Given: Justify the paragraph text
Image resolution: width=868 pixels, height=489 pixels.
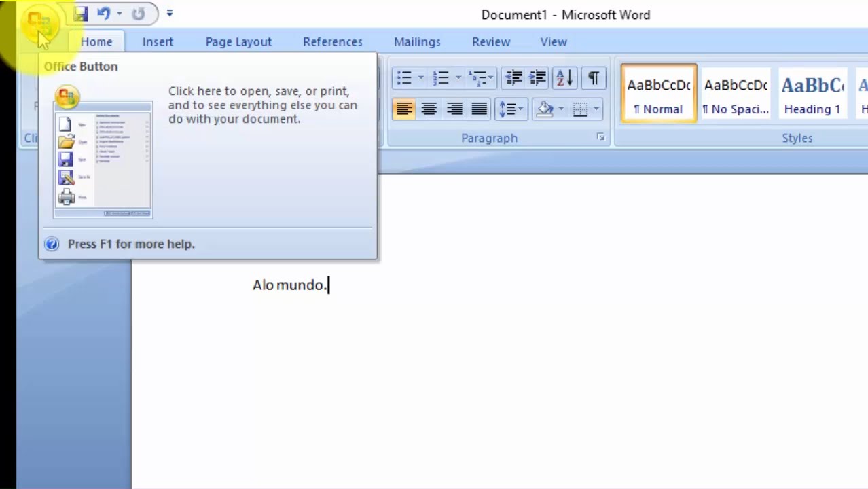Looking at the screenshot, I should click(480, 109).
